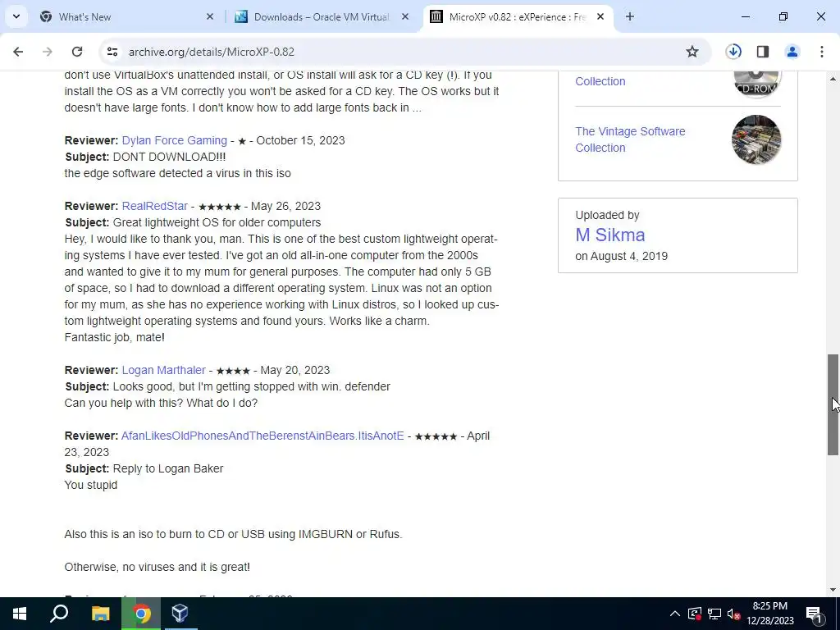Open network status tray icon
840x630 pixels.
[x=714, y=614]
